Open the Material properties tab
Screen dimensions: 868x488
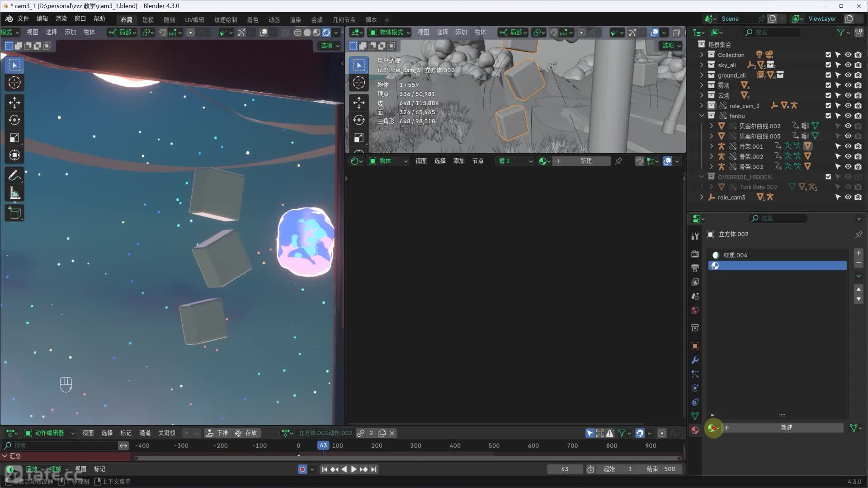(x=695, y=430)
